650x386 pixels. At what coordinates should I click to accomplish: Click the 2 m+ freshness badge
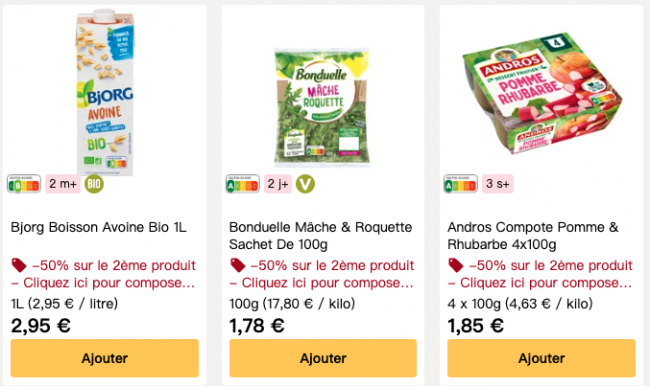[x=63, y=184]
